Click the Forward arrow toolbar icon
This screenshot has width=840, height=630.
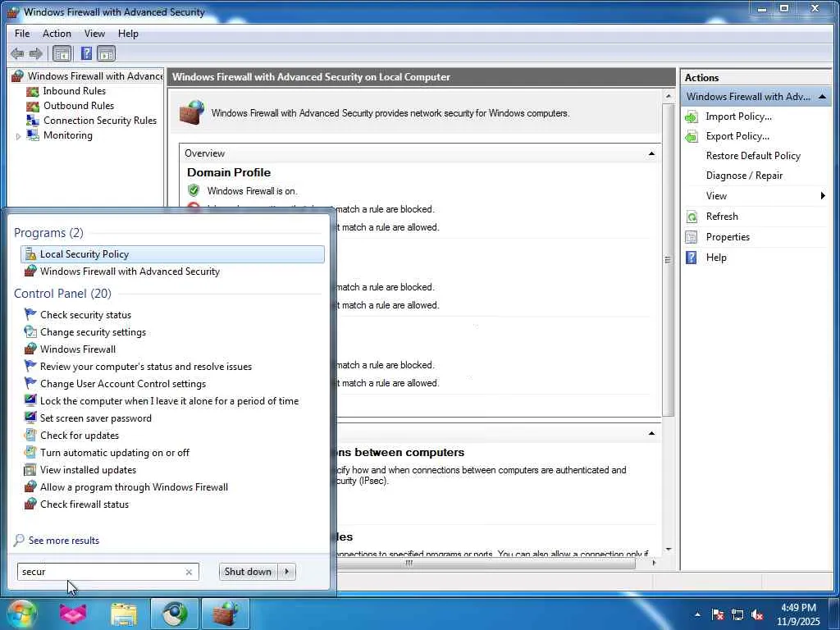[36, 53]
